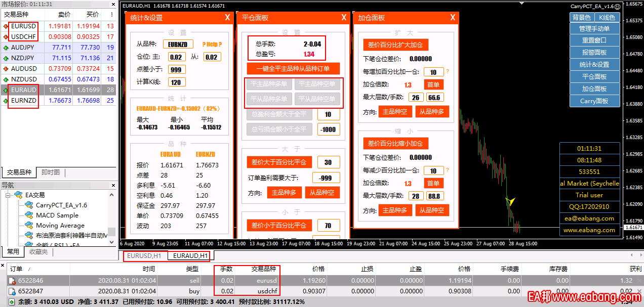Toggle 从品种空 direction in the 缩小 section

pyautogui.click(x=432, y=210)
